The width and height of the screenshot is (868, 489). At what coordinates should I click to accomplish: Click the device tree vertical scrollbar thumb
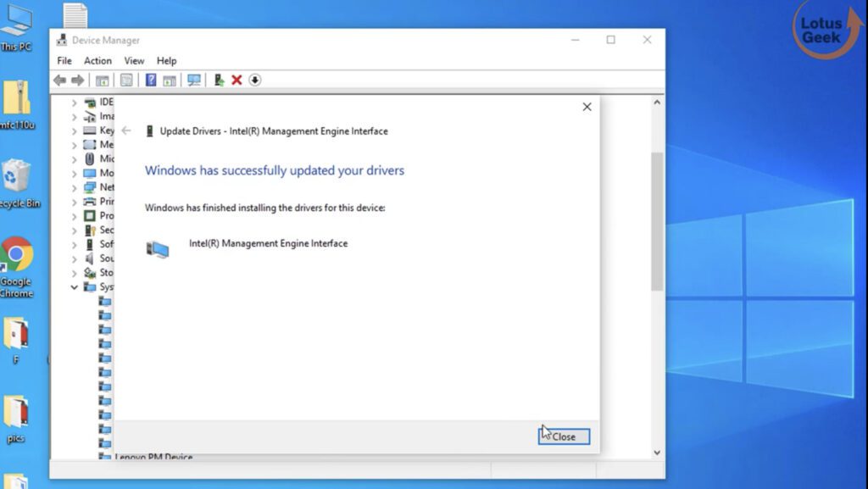coord(657,221)
